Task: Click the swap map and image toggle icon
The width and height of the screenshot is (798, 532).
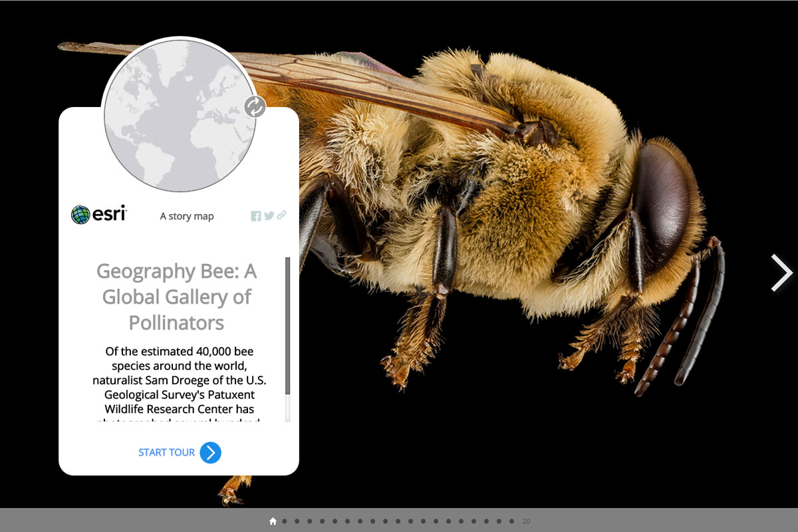Action: 255,106
